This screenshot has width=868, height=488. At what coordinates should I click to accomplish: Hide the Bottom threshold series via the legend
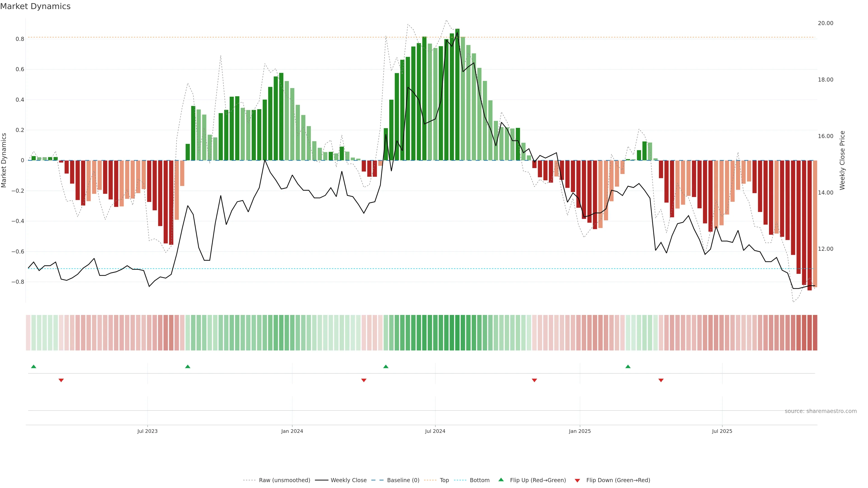tap(479, 480)
